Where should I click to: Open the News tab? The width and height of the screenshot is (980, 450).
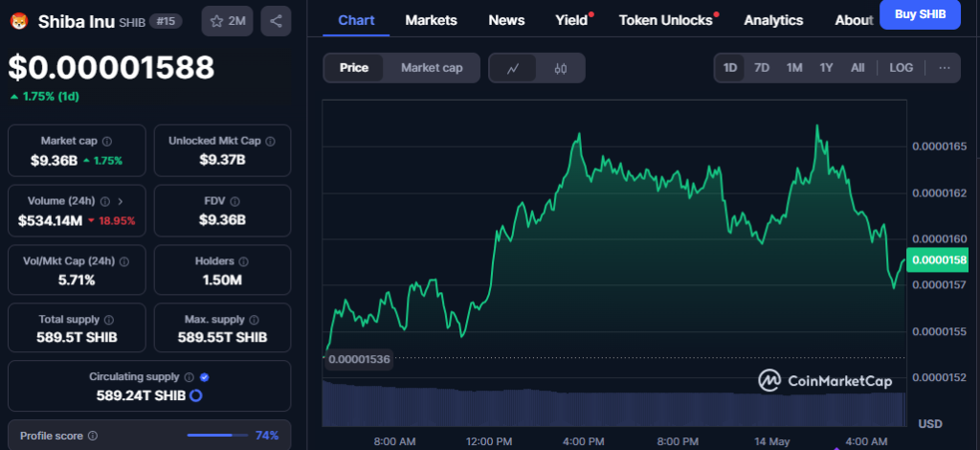tap(507, 20)
